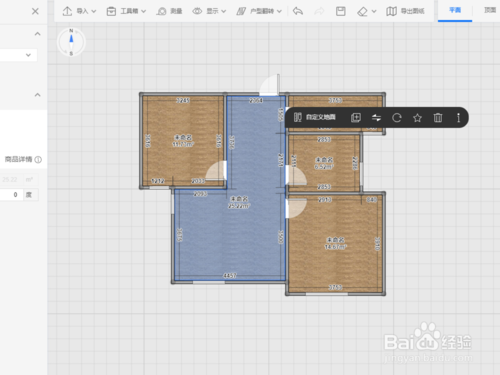
Task: Select the measure tool (测量)
Action: [x=169, y=11]
